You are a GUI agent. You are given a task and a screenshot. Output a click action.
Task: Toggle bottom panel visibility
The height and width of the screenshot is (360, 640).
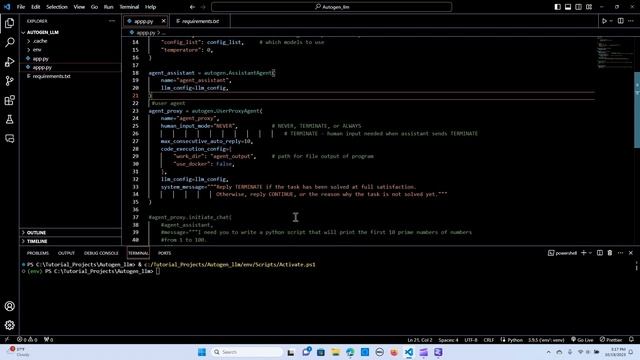click(x=568, y=7)
